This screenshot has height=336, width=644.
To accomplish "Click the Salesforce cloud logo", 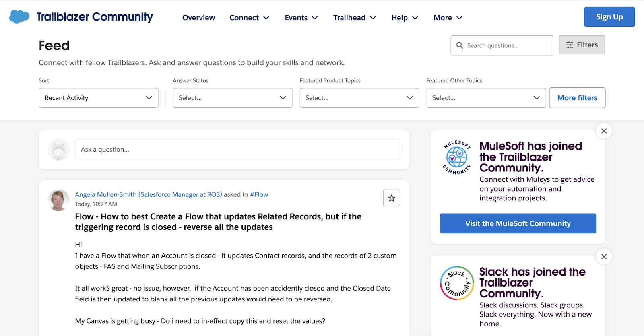I will [19, 17].
